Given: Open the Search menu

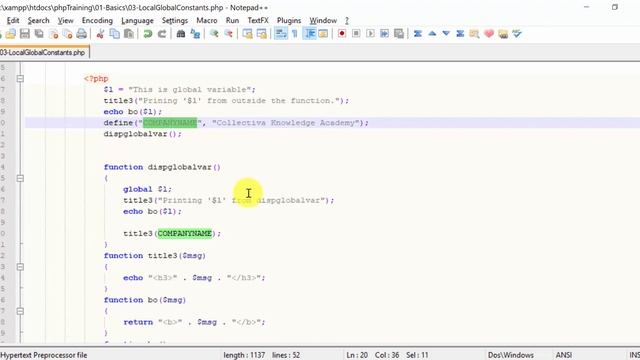Looking at the screenshot, I should (x=38, y=20).
